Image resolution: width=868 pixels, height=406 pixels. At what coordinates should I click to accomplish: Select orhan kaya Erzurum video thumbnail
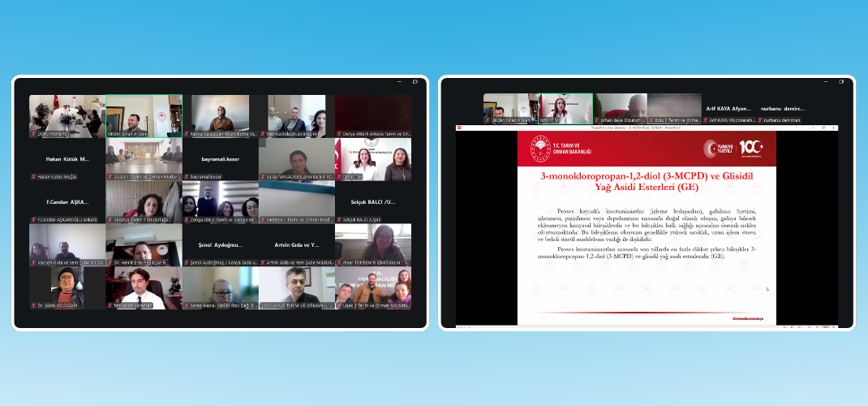coord(620,107)
